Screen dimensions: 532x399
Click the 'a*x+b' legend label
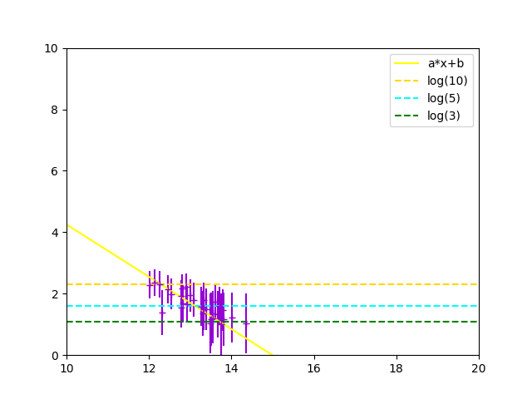(446, 63)
